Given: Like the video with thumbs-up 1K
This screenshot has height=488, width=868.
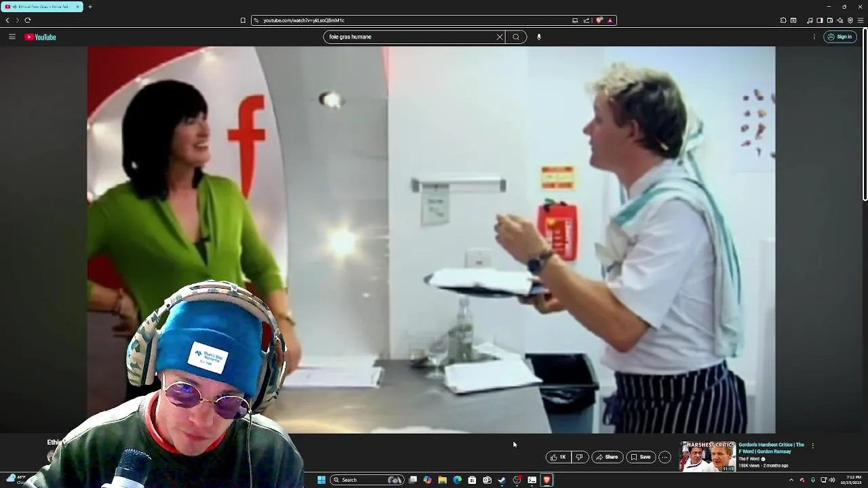Looking at the screenshot, I should coord(558,457).
